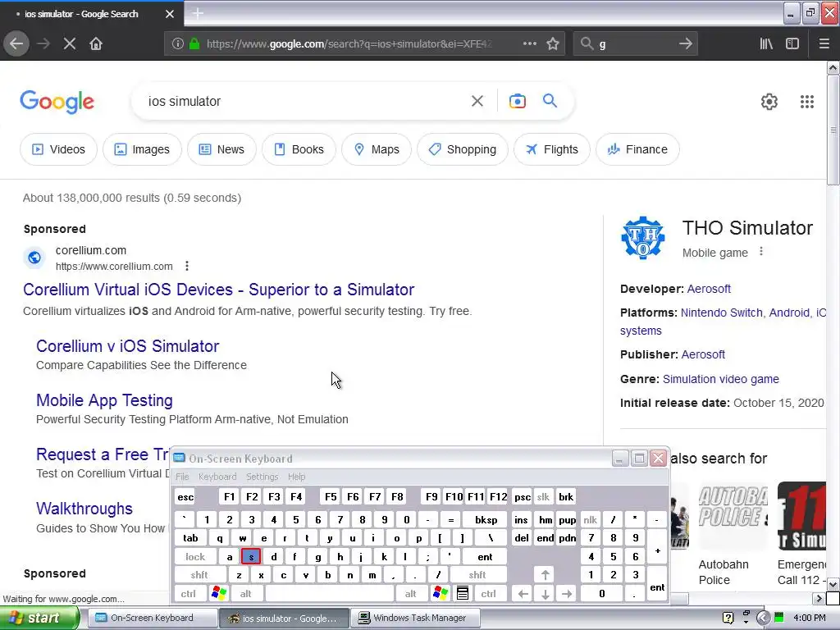Open Firefox hamburger menu

[x=824, y=43]
